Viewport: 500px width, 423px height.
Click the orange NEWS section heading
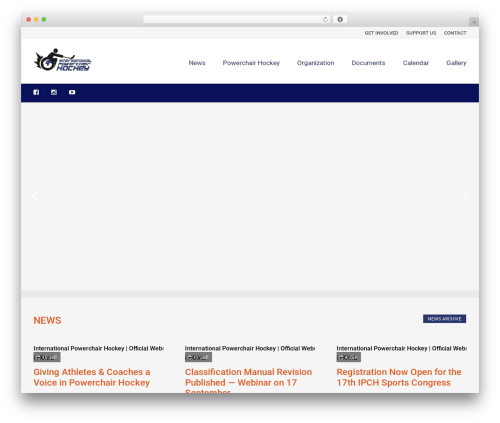click(x=47, y=320)
